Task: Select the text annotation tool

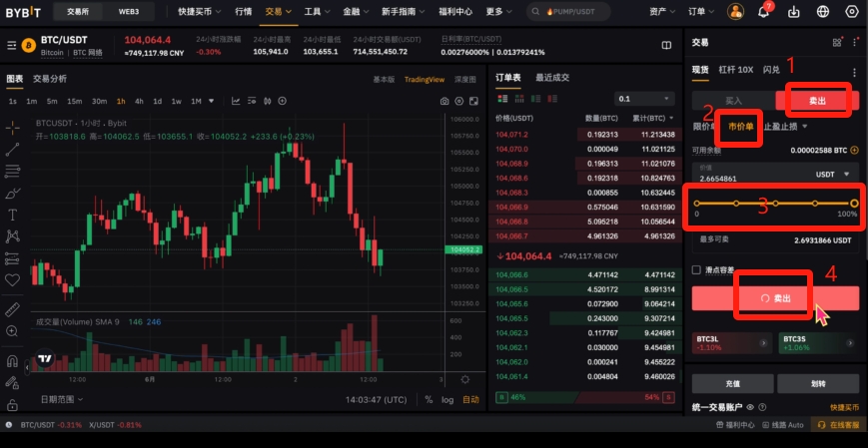Action: point(12,215)
